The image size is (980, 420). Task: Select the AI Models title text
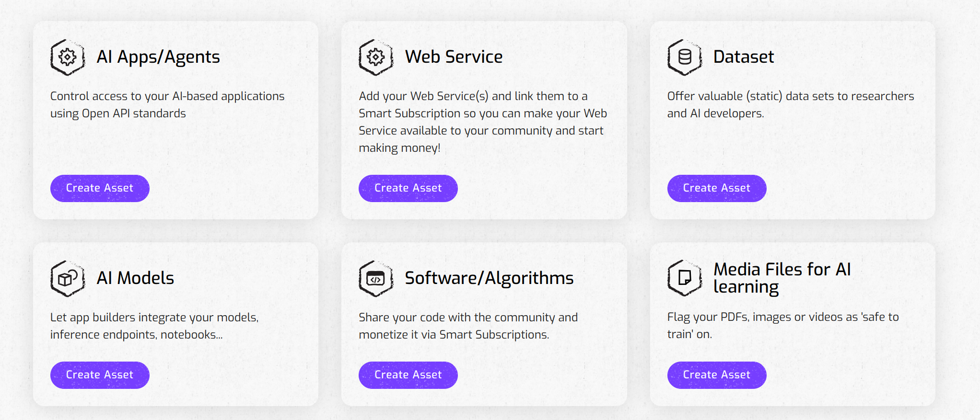135,278
